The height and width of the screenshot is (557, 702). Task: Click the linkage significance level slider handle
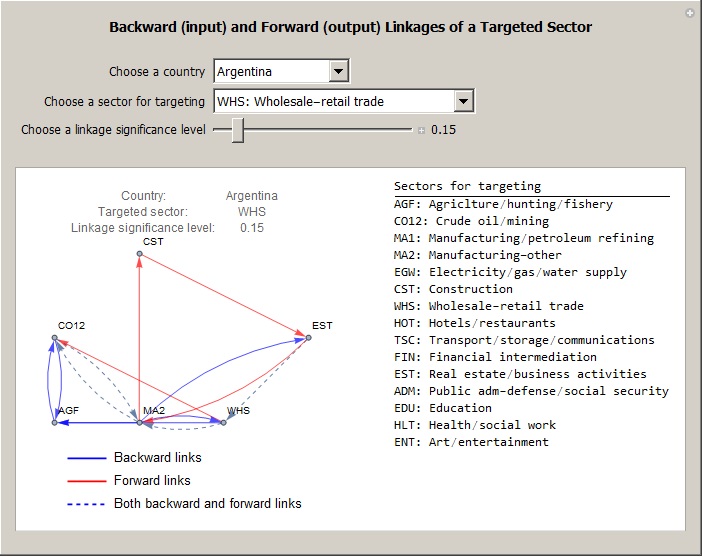click(x=238, y=130)
